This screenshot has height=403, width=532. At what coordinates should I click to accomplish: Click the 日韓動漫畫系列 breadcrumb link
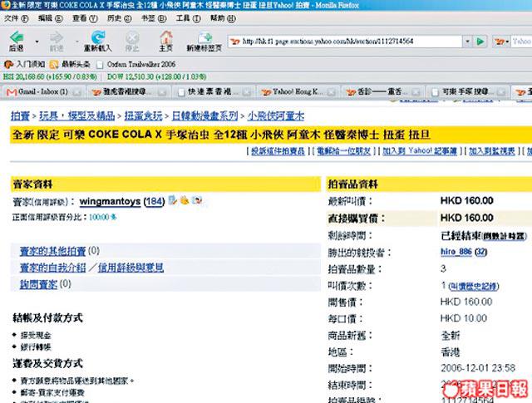pyautogui.click(x=204, y=116)
